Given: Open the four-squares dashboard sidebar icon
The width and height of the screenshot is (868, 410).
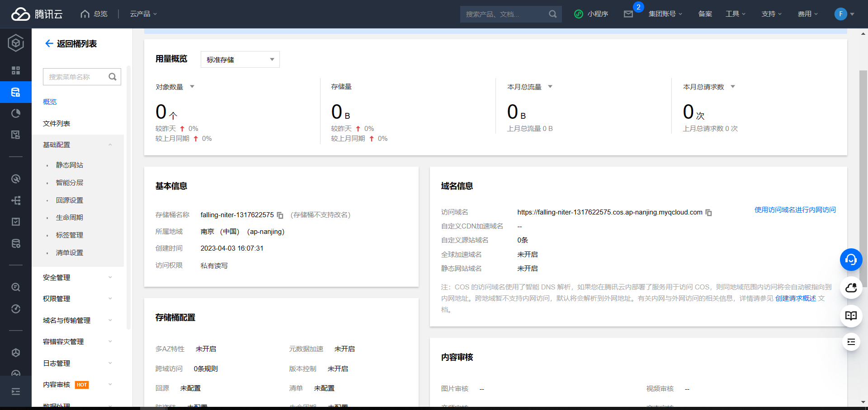Looking at the screenshot, I should 16,70.
